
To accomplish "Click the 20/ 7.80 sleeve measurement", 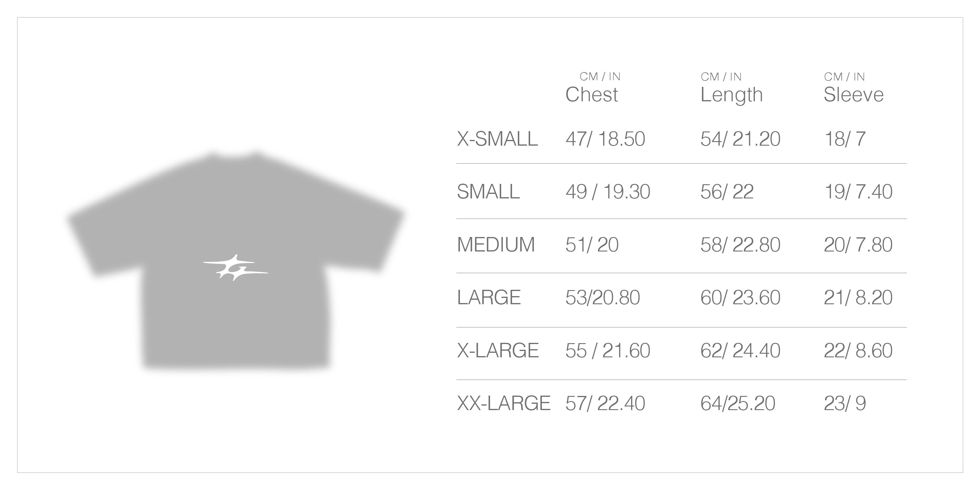I will (858, 245).
